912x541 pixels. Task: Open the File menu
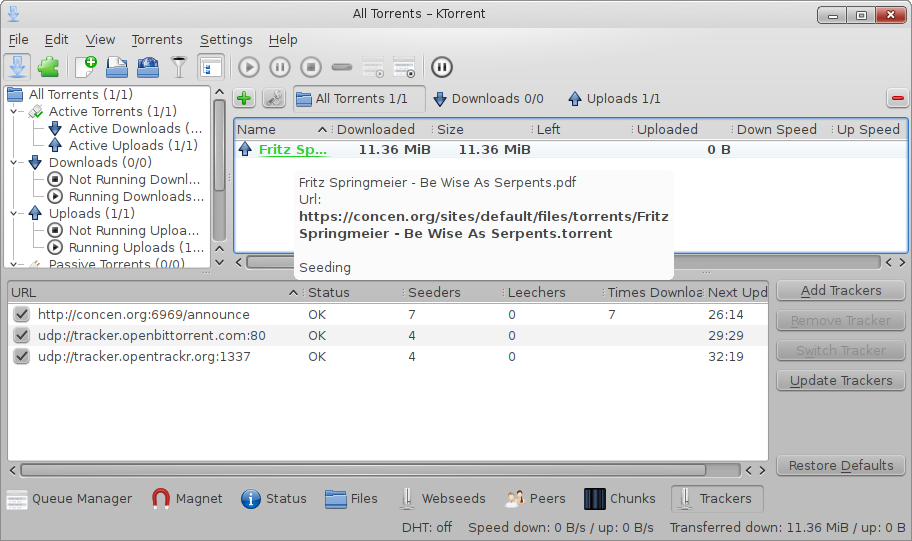(x=19, y=40)
